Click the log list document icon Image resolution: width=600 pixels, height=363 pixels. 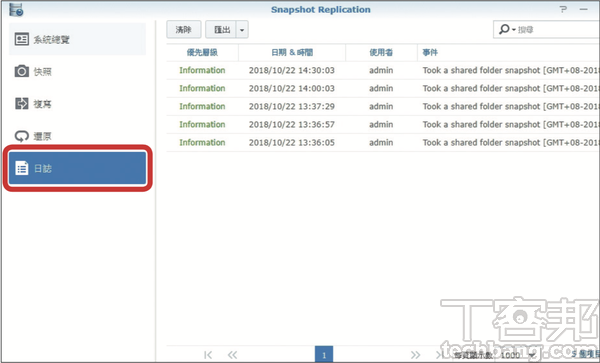22,168
